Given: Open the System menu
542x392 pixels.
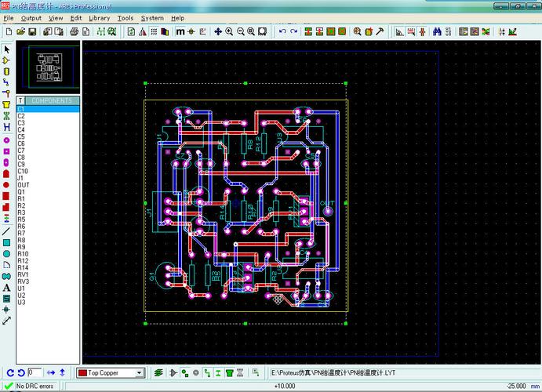Looking at the screenshot, I should pyautogui.click(x=152, y=18).
